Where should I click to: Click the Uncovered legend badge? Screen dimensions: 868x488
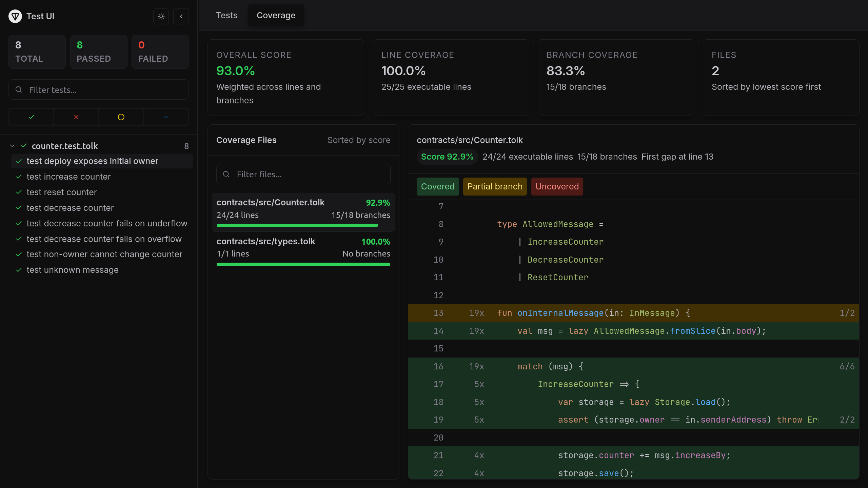(x=557, y=187)
